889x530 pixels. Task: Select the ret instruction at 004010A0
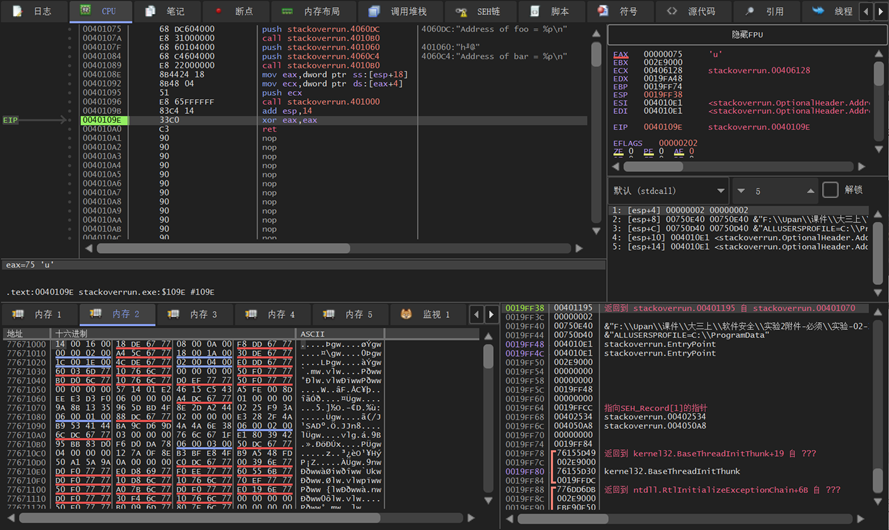click(x=270, y=129)
